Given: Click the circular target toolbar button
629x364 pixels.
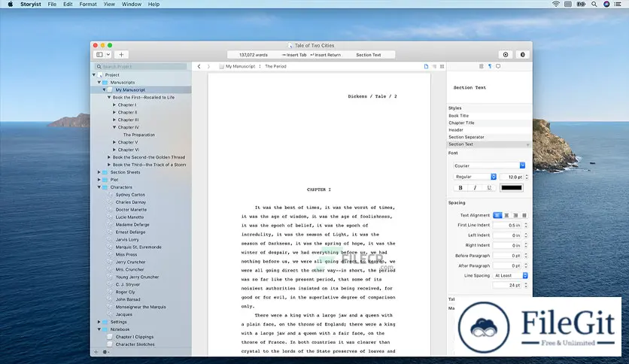Looking at the screenshot, I should pos(506,54).
